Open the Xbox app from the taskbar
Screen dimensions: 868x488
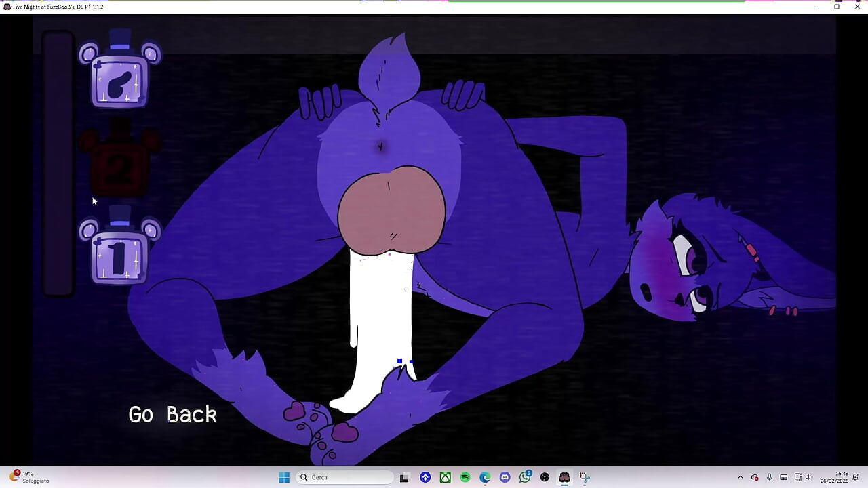click(445, 476)
